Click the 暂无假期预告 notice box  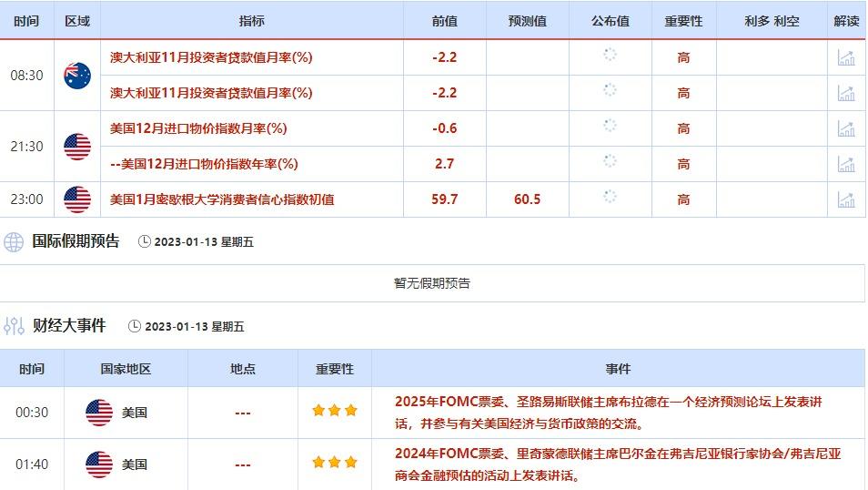click(x=432, y=283)
